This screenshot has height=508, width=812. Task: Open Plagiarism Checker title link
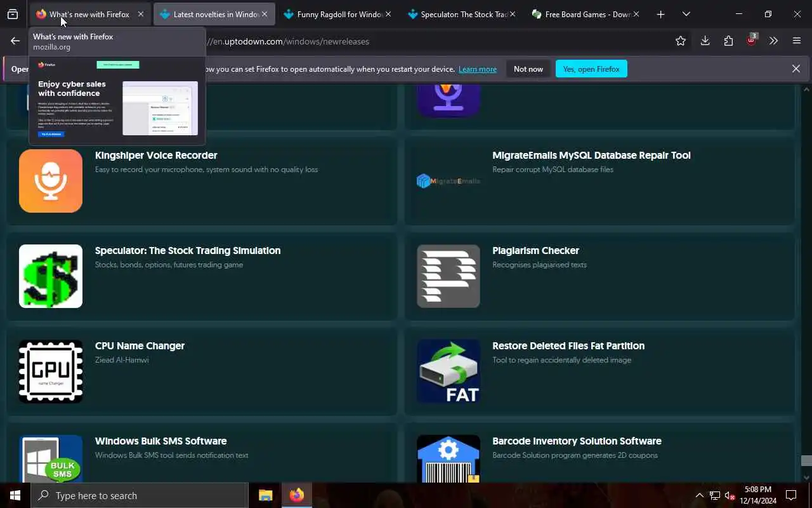click(x=535, y=250)
